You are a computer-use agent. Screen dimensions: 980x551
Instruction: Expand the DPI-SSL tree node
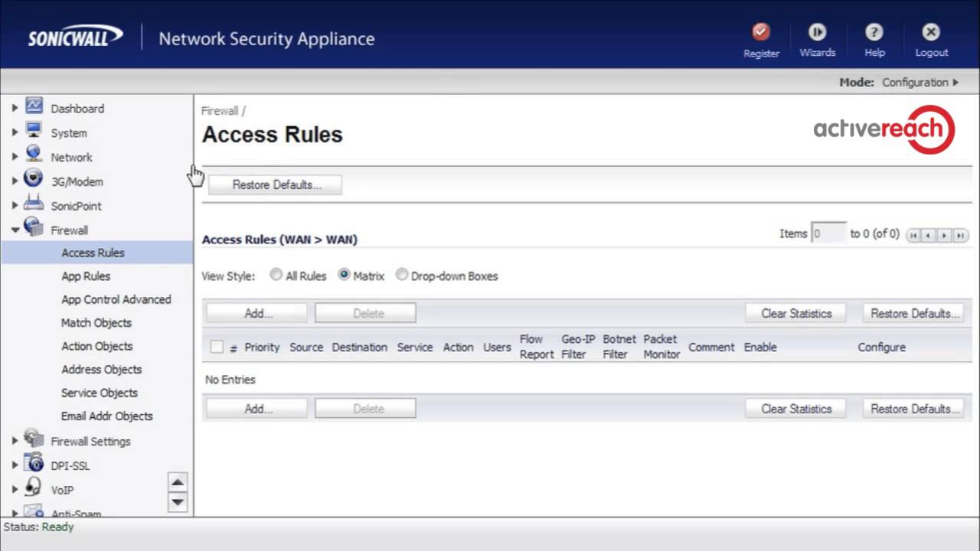coord(15,465)
